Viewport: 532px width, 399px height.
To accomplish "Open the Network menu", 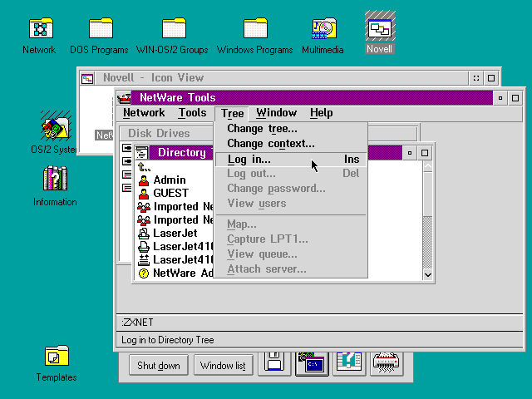I will tap(144, 113).
